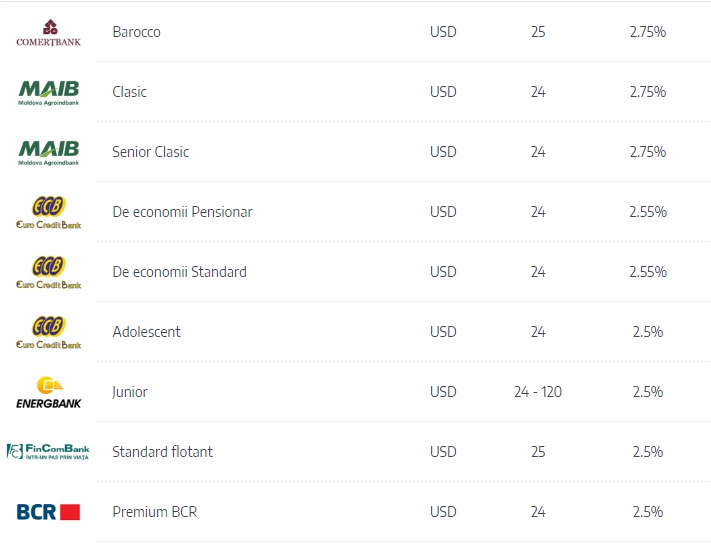Open the Senior Clasic deposit
This screenshot has width=711, height=547.
click(151, 151)
